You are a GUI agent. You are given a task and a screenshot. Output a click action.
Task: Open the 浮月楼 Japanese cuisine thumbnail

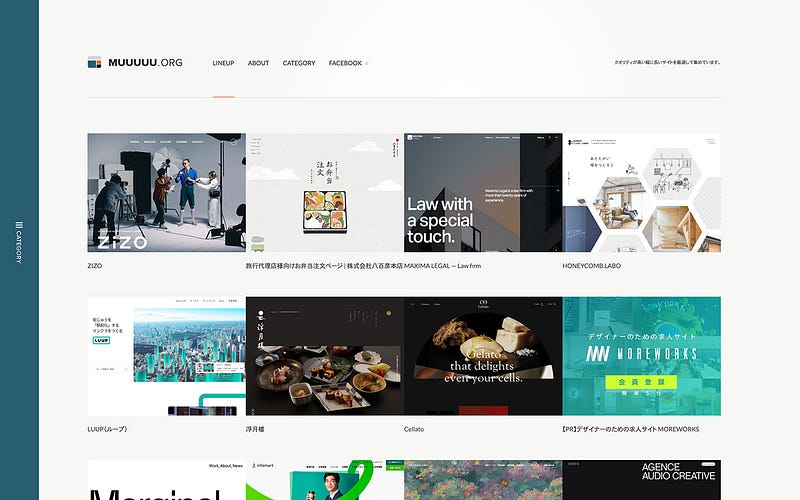coord(325,356)
